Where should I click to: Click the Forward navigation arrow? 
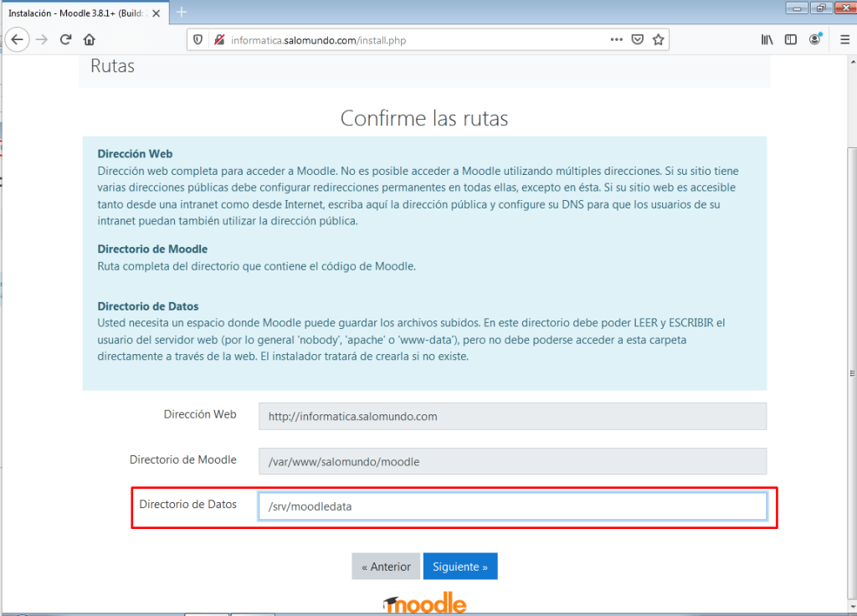click(x=42, y=39)
